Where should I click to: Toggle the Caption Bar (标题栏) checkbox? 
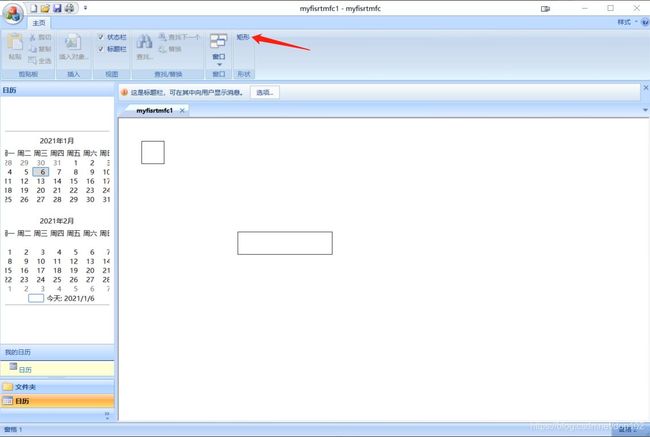pyautogui.click(x=100, y=49)
